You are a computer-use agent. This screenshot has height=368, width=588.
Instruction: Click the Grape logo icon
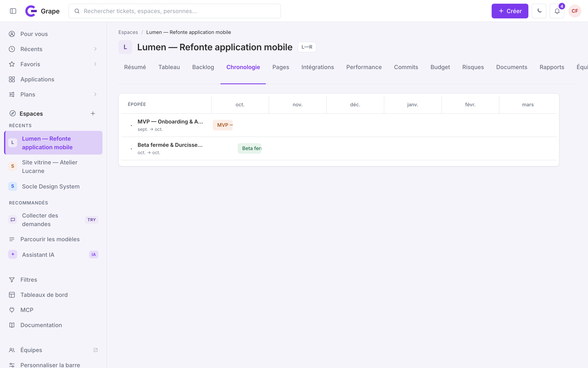coord(31,11)
